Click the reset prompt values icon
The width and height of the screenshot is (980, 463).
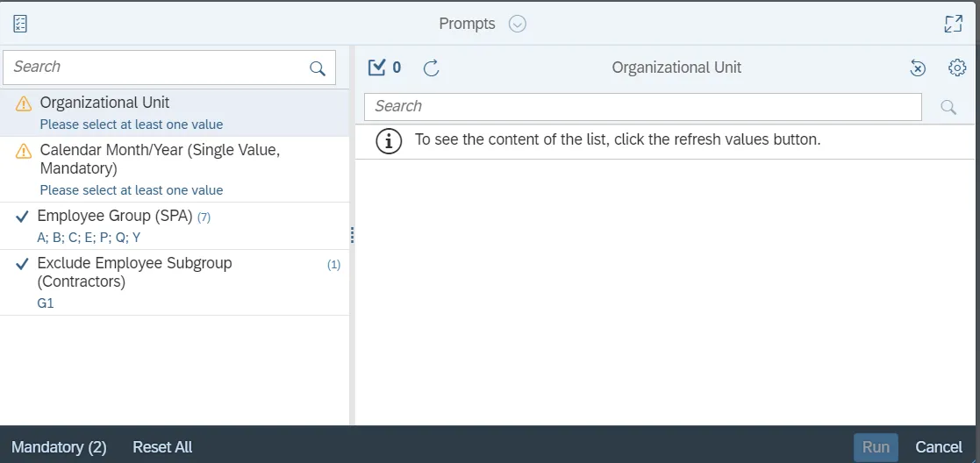pyautogui.click(x=917, y=68)
